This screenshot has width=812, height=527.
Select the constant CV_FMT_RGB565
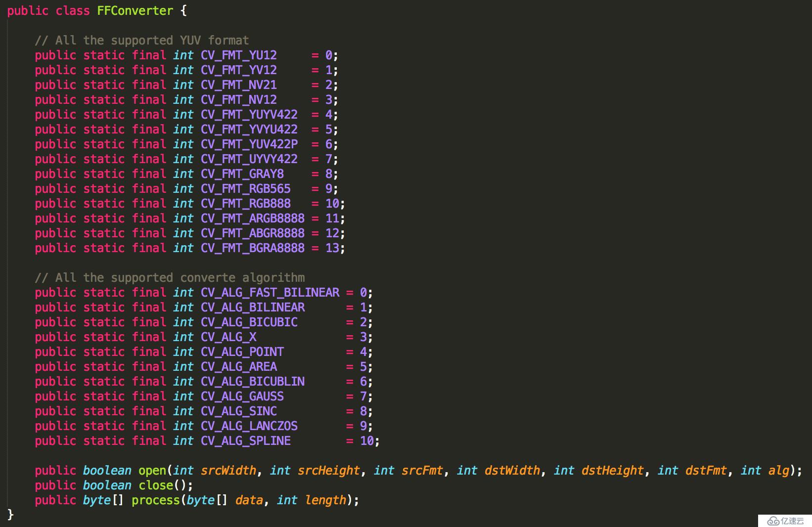pyautogui.click(x=246, y=188)
